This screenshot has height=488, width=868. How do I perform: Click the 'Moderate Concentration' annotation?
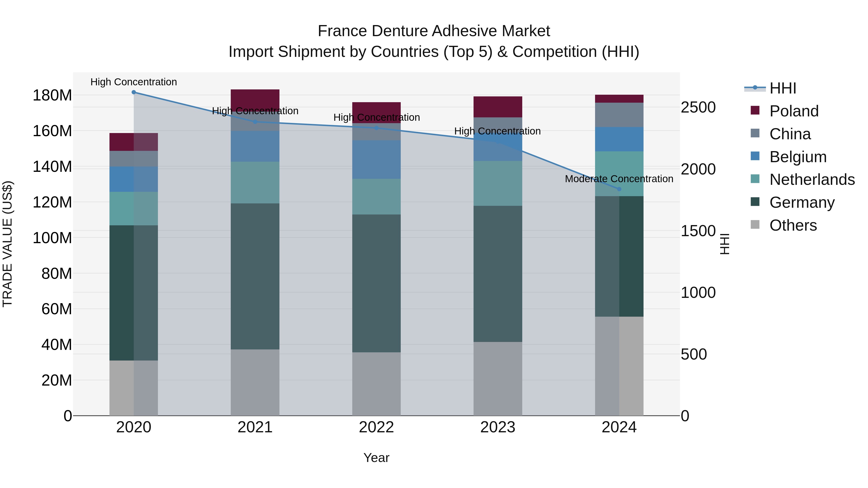click(x=619, y=179)
